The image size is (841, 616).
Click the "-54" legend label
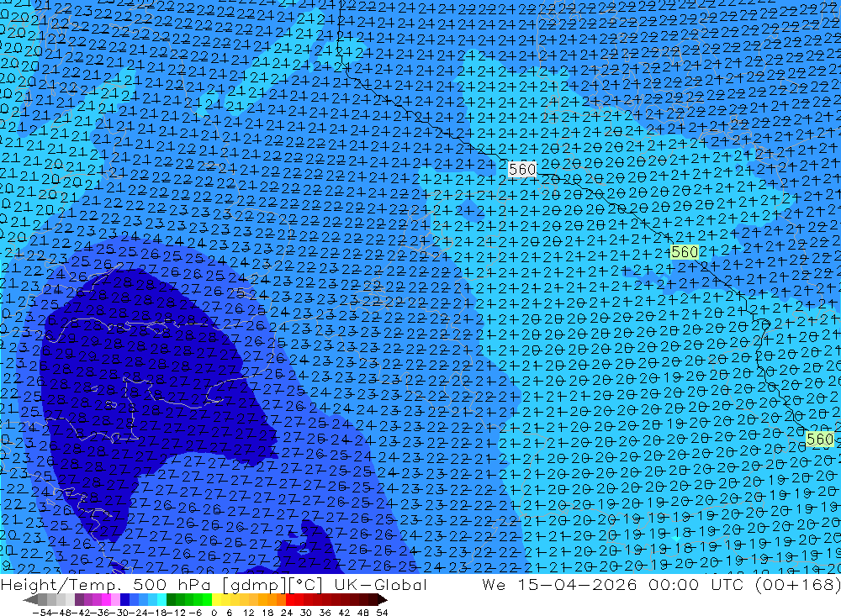point(42,613)
